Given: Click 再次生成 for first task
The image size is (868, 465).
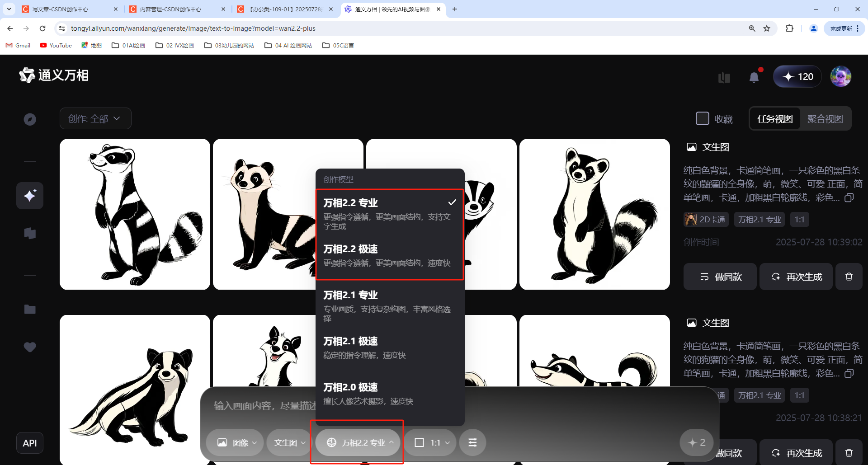Looking at the screenshot, I should [x=796, y=277].
